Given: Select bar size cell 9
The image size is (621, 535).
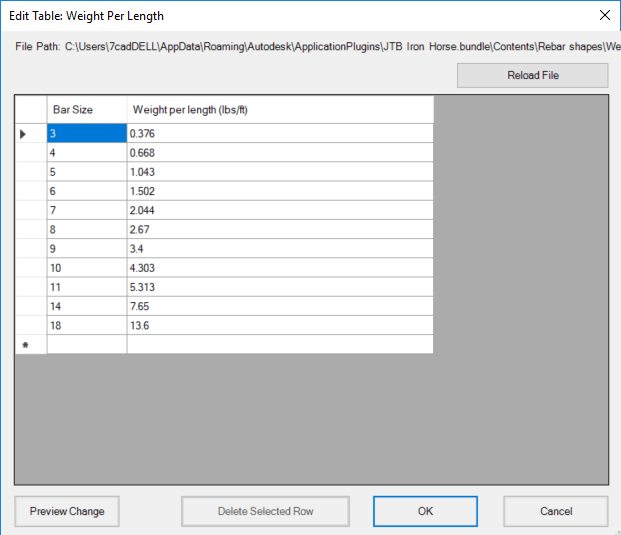Looking at the screenshot, I should tap(87, 249).
